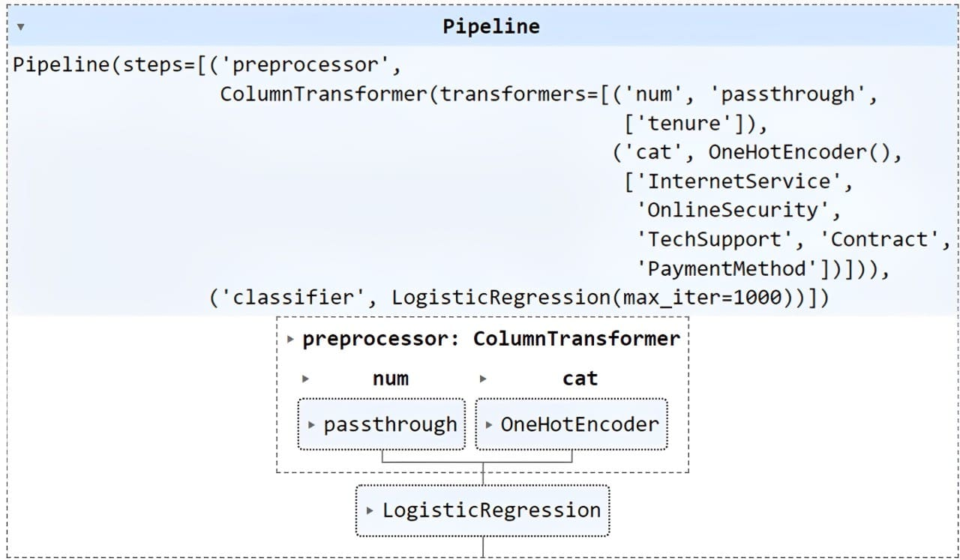Select the passthrough estimator box
Image resolution: width=960 pixels, height=560 pixels.
[x=382, y=424]
